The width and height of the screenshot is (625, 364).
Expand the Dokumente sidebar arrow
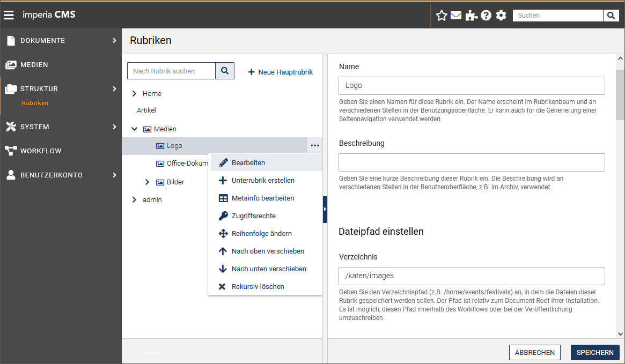(114, 41)
